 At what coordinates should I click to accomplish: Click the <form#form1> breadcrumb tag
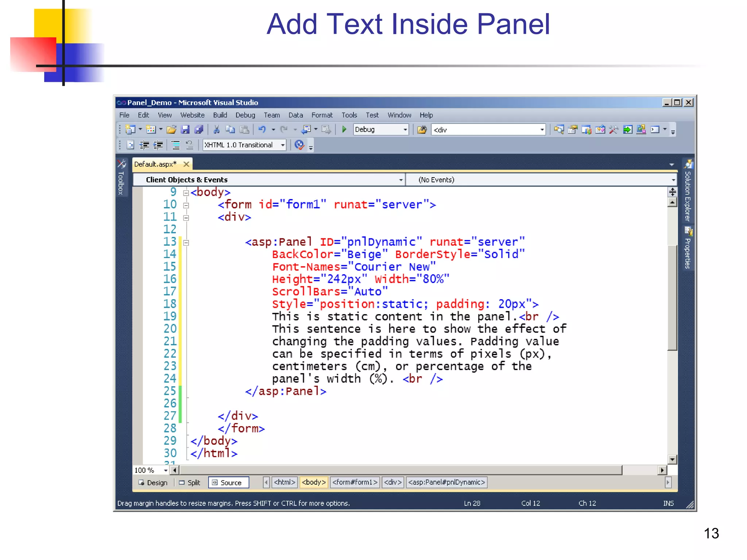pos(355,482)
